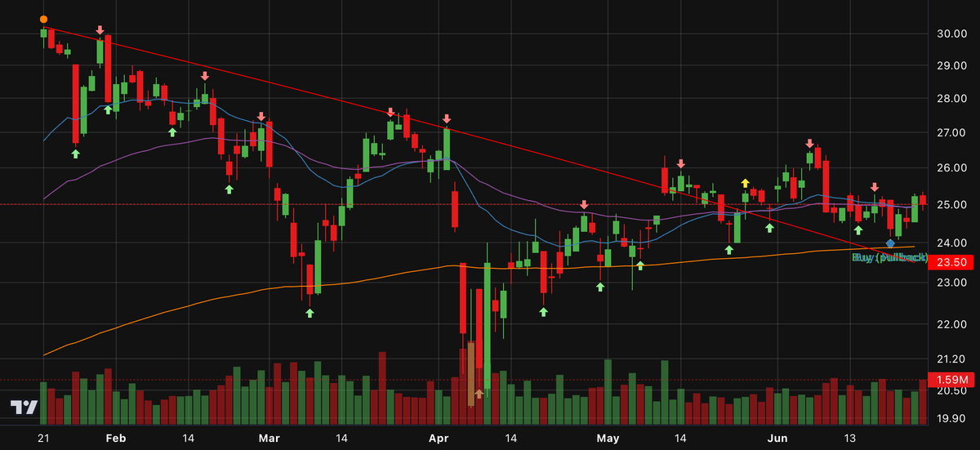Click the red 1.59M volume label
Image resolution: width=980 pixels, height=450 pixels.
[952, 380]
